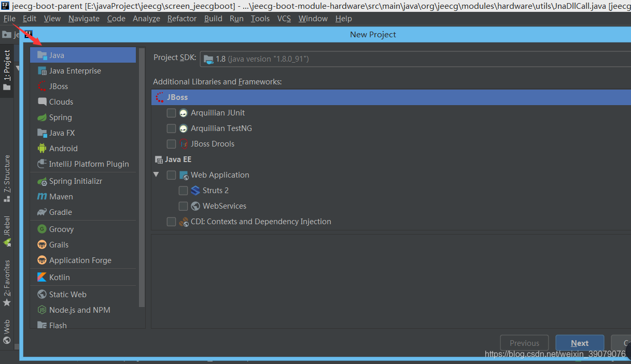Open the Tools menu

[x=260, y=19]
